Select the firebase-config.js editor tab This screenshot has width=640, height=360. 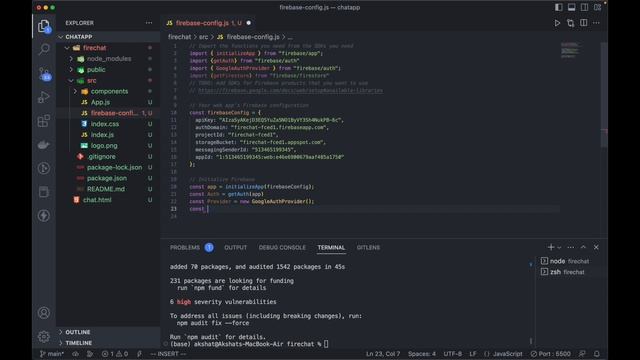pos(207,23)
